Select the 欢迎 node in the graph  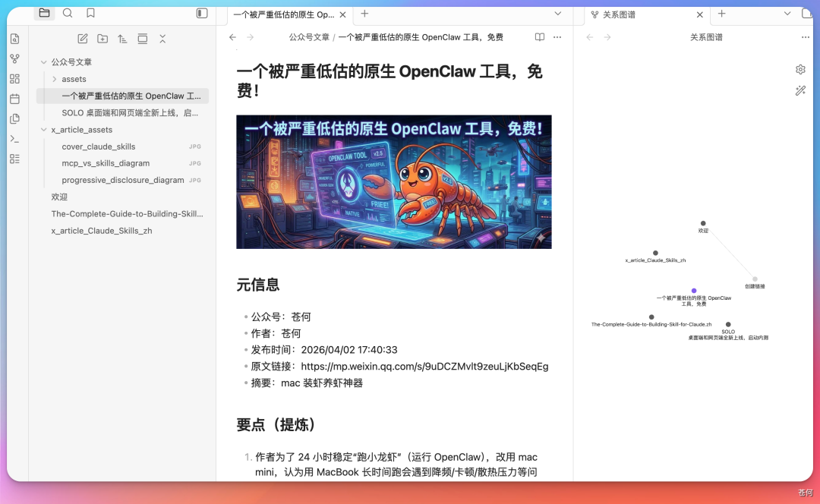tap(703, 222)
